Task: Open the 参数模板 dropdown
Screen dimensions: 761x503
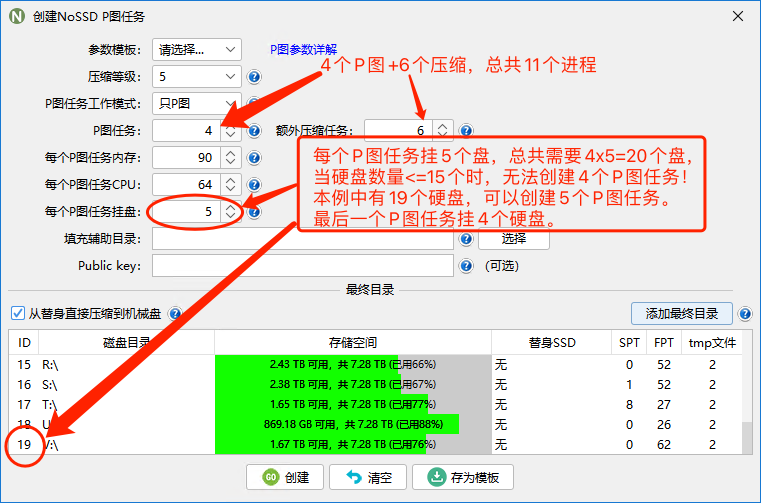Action: tap(197, 49)
